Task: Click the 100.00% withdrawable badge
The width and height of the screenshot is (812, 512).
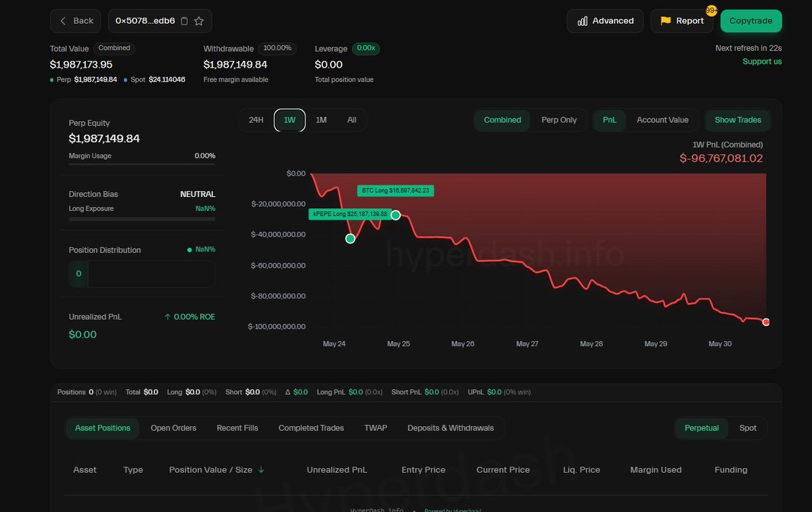Action: point(277,49)
